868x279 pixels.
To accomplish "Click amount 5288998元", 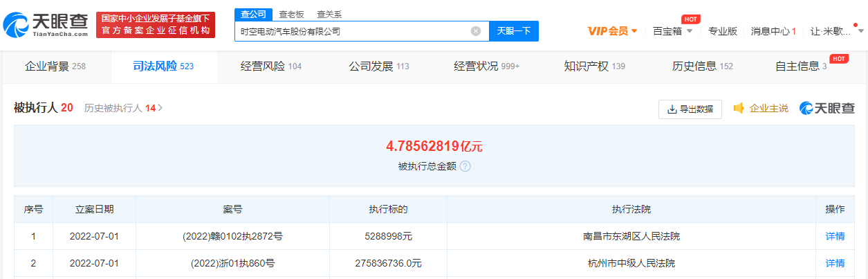I will (388, 236).
